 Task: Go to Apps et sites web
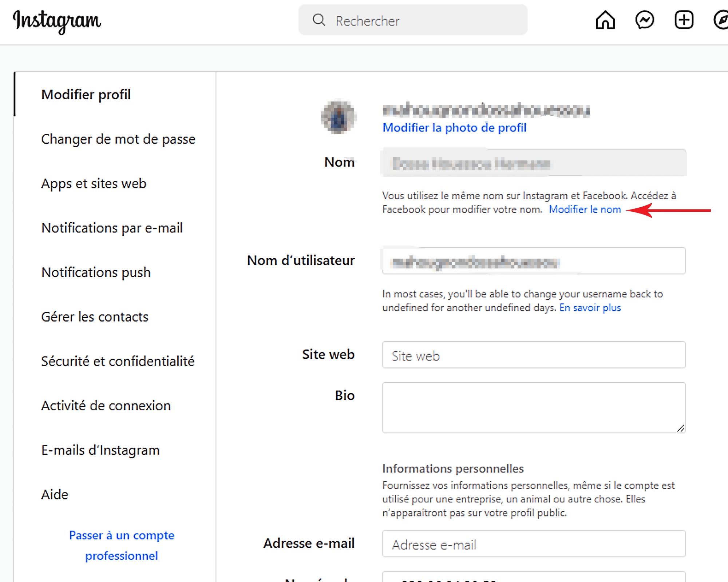click(x=94, y=184)
